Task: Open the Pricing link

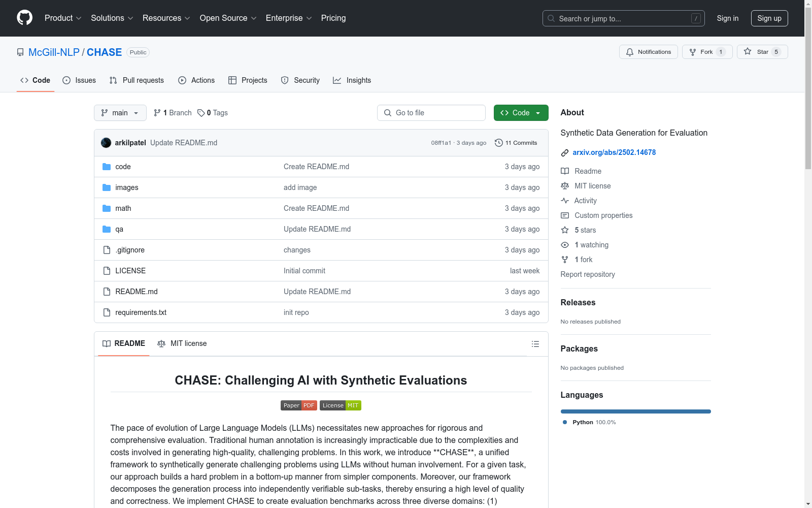Action: tap(333, 18)
